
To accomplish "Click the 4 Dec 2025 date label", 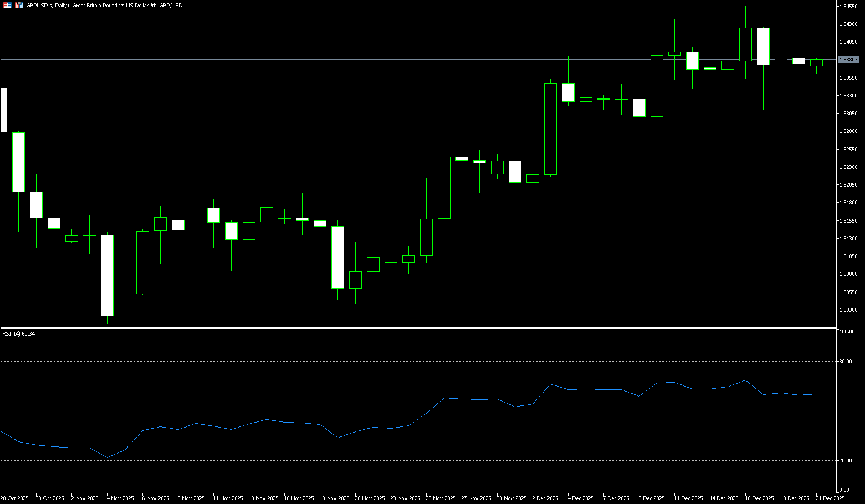I will click(x=580, y=498).
